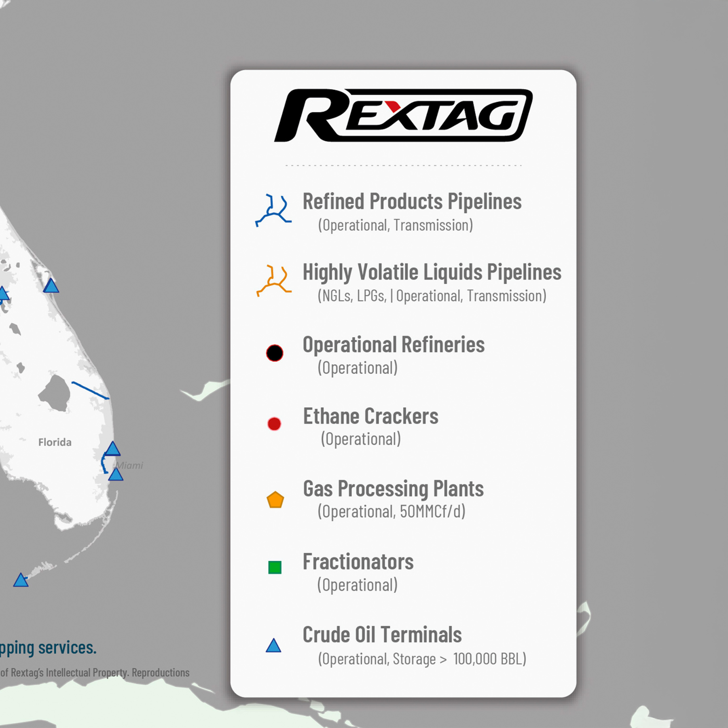The image size is (728, 728).
Task: Click the Highly Volatile Liquids Pipelines label
Action: click(432, 272)
